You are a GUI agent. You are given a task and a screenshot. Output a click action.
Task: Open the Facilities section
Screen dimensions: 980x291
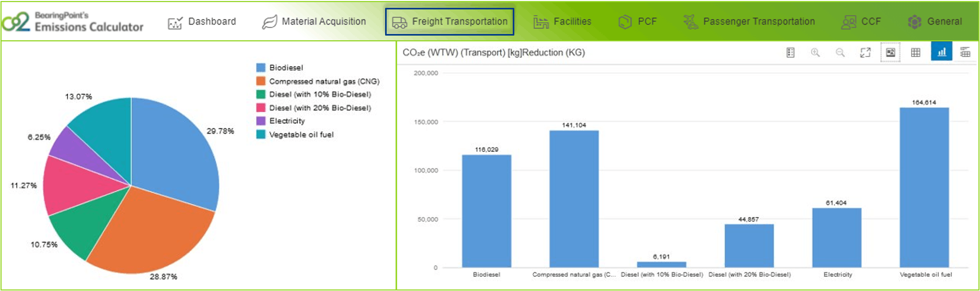point(562,22)
